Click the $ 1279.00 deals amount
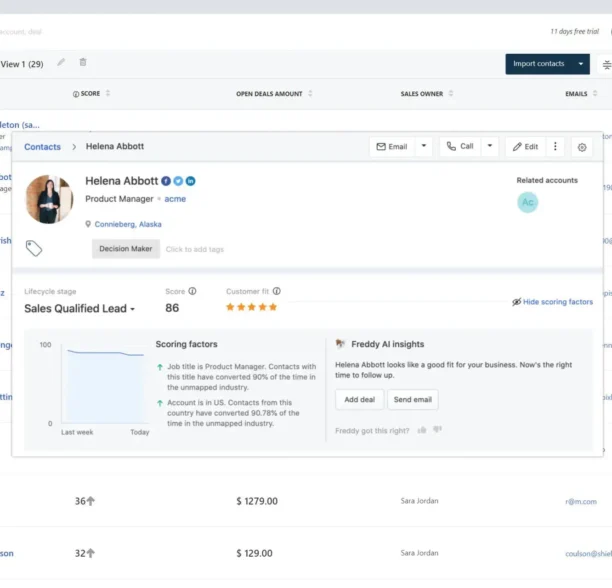 coord(257,501)
